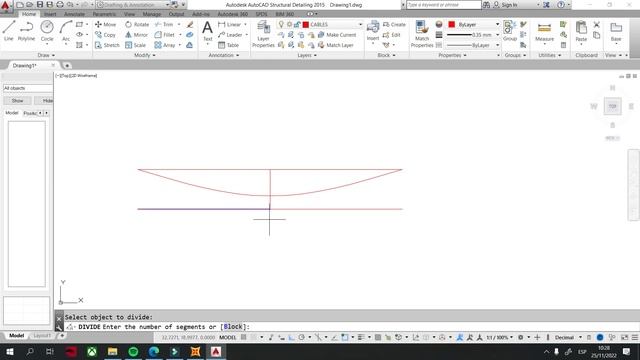
Task: Click the Group tool
Action: (x=510, y=31)
